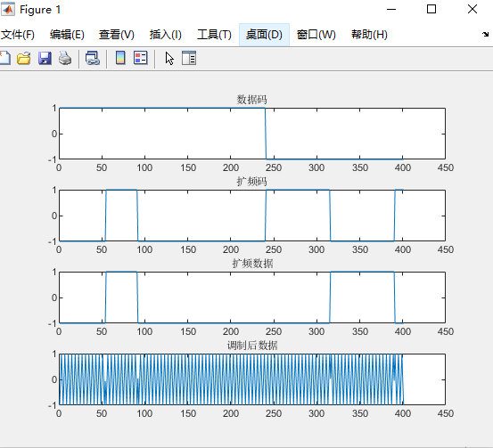Open the Property Inspector toolbar icon
The width and height of the screenshot is (493, 448).
[189, 58]
